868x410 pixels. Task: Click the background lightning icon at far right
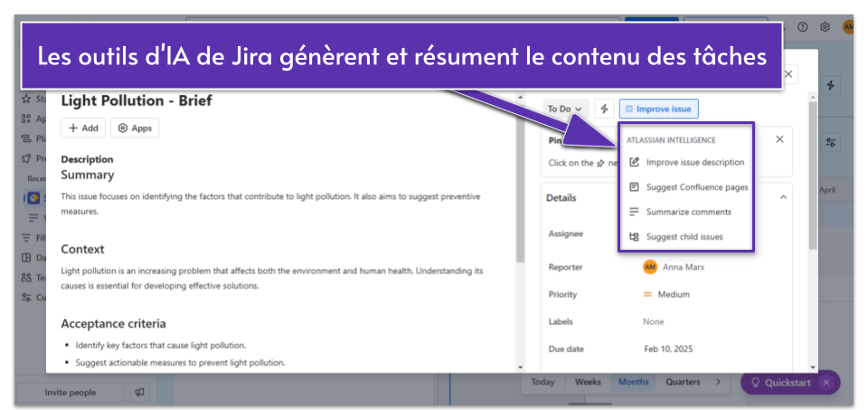[x=830, y=85]
